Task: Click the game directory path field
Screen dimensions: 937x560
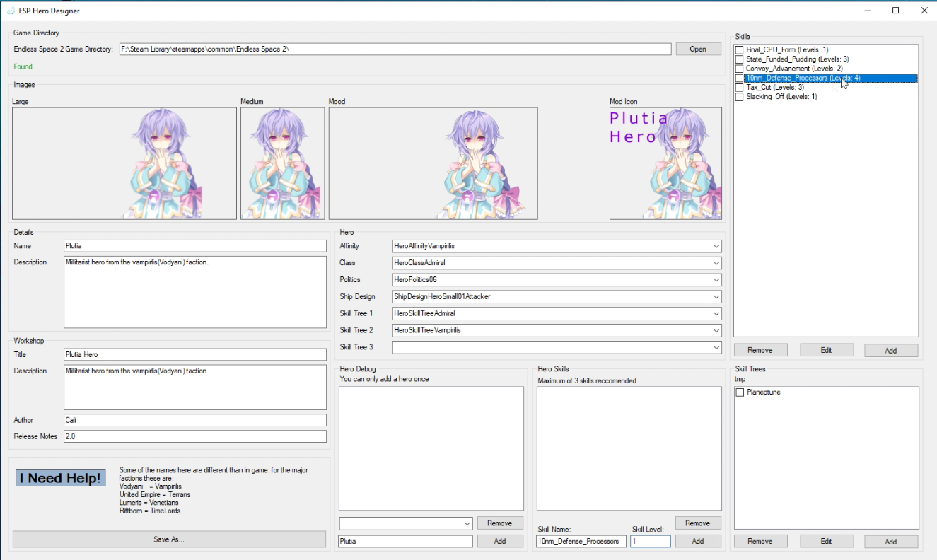Action: 395,49
